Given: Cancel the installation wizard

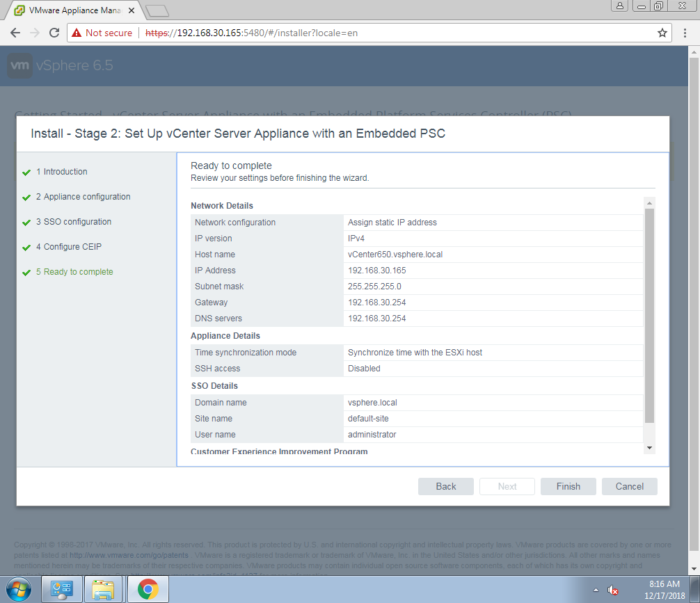Looking at the screenshot, I should click(630, 487).
